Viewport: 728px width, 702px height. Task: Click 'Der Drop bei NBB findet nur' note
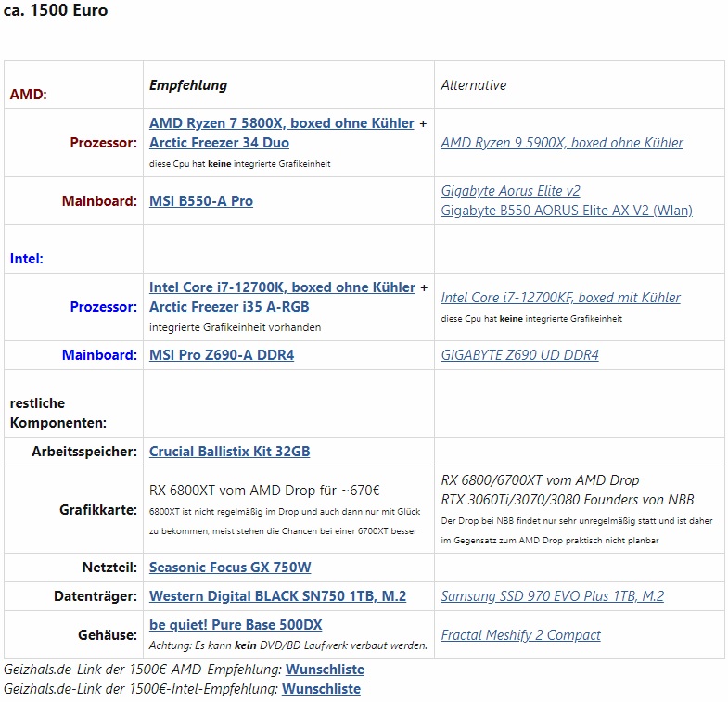pyautogui.click(x=577, y=531)
